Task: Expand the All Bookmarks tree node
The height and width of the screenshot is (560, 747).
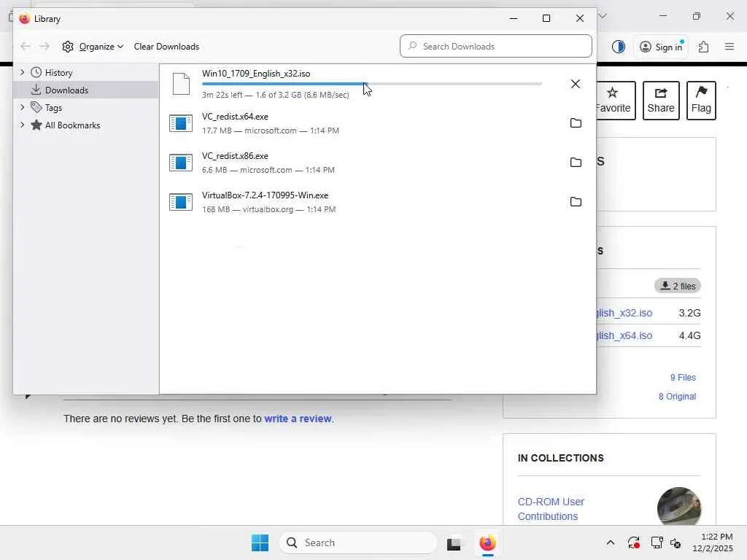Action: [x=22, y=125]
